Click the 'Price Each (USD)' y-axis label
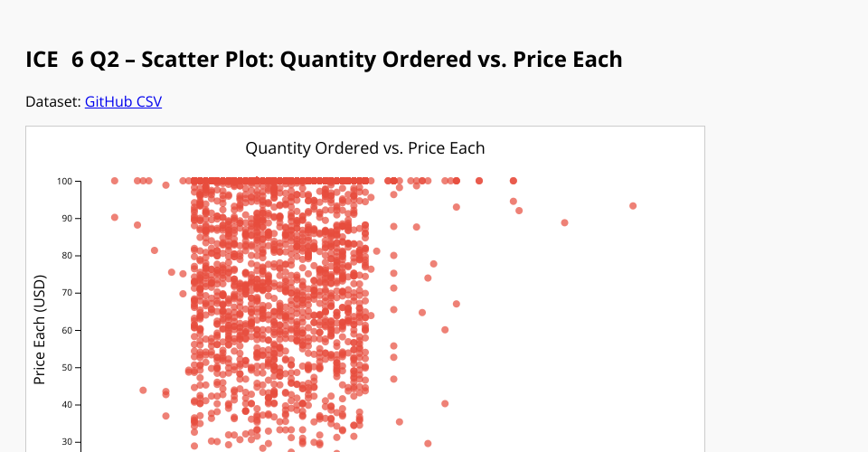 click(x=40, y=330)
